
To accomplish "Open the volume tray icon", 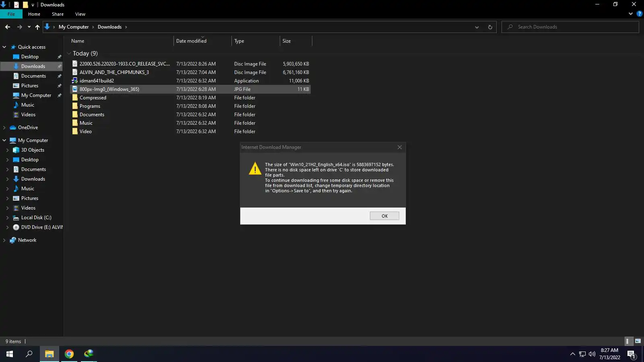I will [x=592, y=354].
